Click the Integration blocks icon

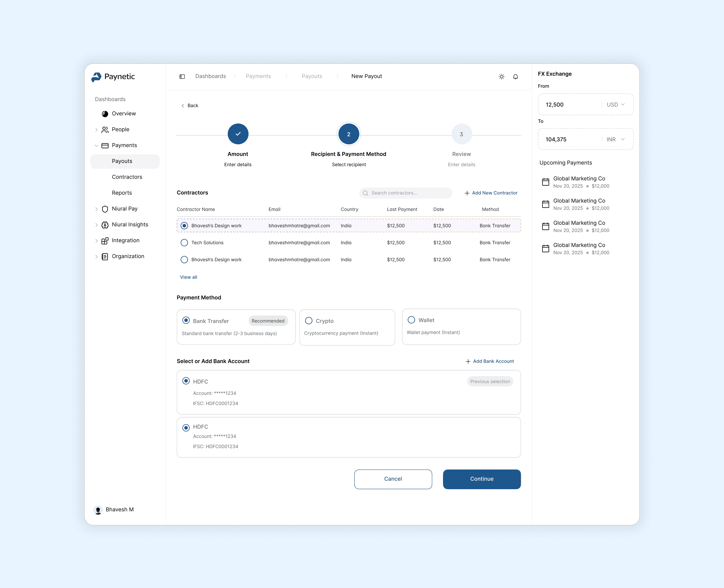[105, 241]
